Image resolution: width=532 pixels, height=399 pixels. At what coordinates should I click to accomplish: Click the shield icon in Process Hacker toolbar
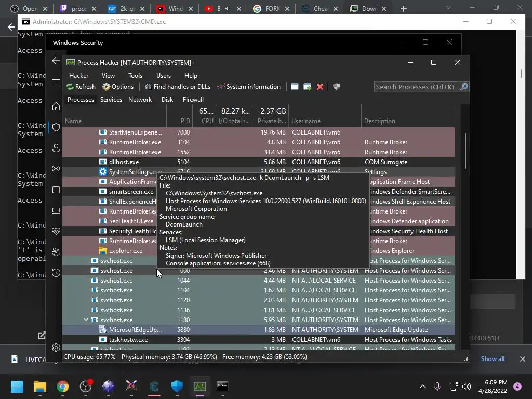[336, 87]
